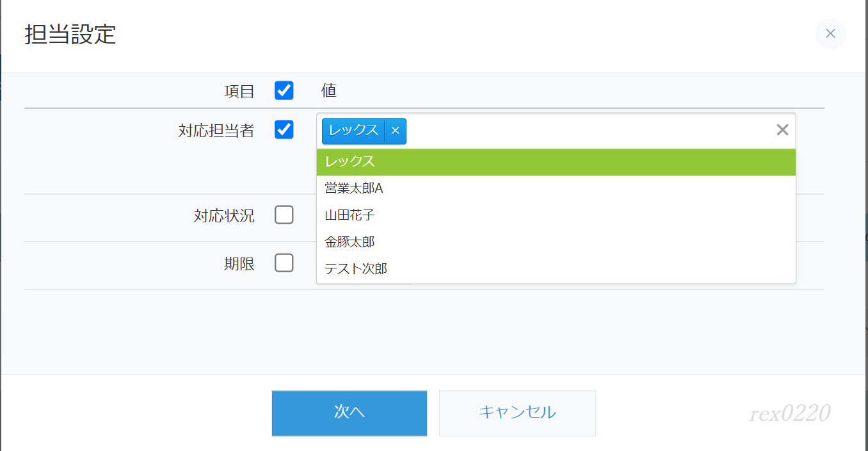Toggle the 項目 header checkbox
Screen dimensions: 868x451
coord(284,90)
